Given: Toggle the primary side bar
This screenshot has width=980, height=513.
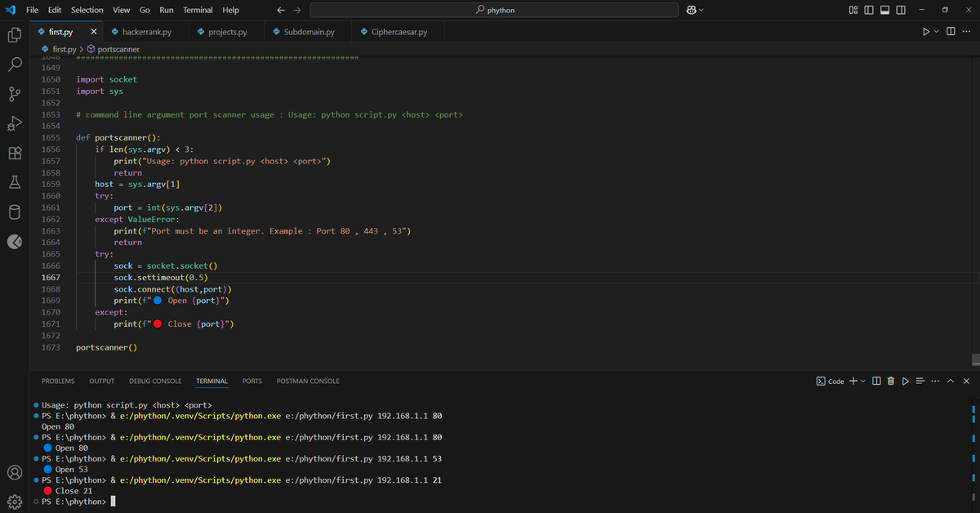Looking at the screenshot, I should 869,10.
